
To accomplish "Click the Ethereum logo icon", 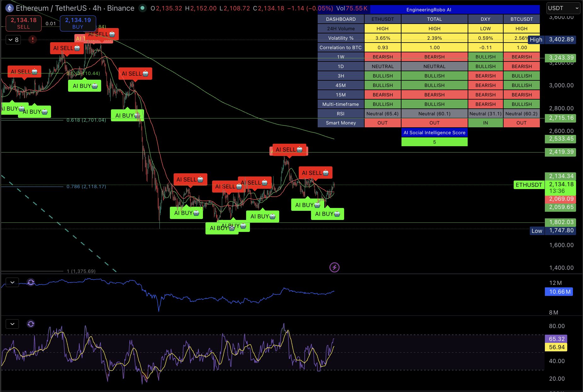I will [9, 8].
